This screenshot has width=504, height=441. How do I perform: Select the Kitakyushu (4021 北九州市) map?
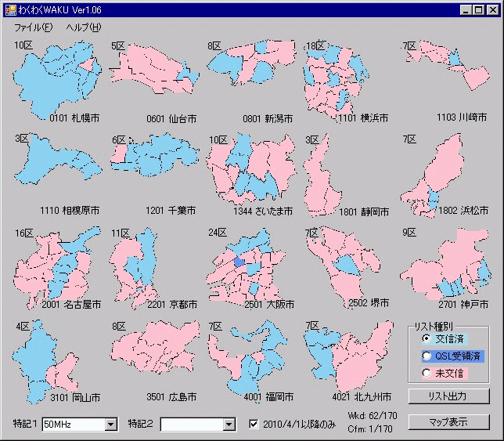[x=349, y=356]
